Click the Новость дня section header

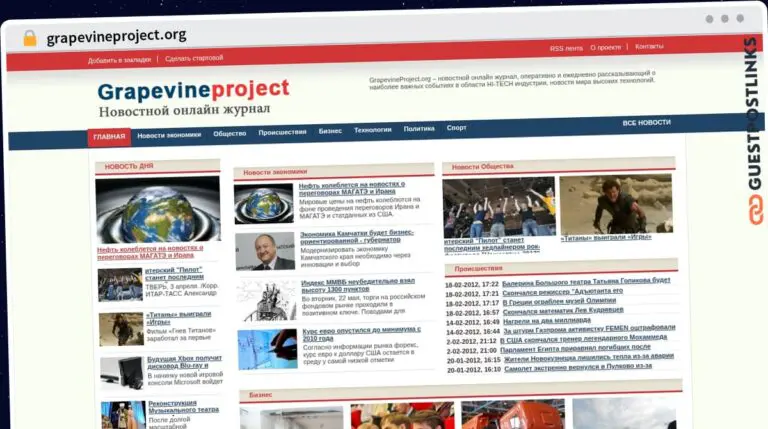[158, 167]
